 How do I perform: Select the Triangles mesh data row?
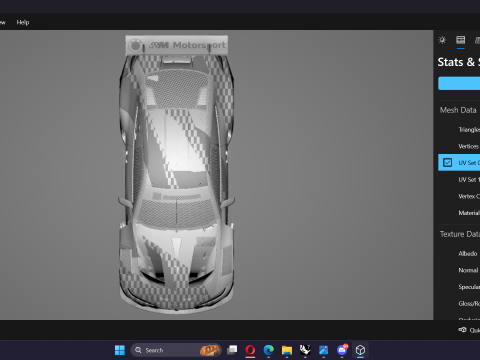tap(459, 129)
